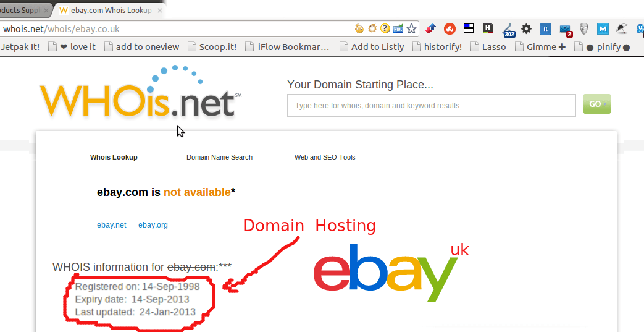Click the HTML validator icon in the address bar
This screenshot has width=644, height=332.
(x=398, y=29)
